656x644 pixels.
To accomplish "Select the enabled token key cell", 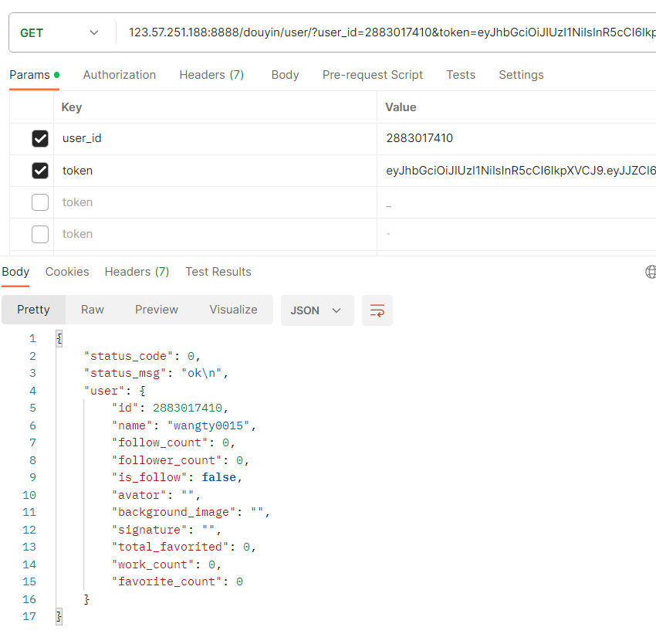I will 215,171.
